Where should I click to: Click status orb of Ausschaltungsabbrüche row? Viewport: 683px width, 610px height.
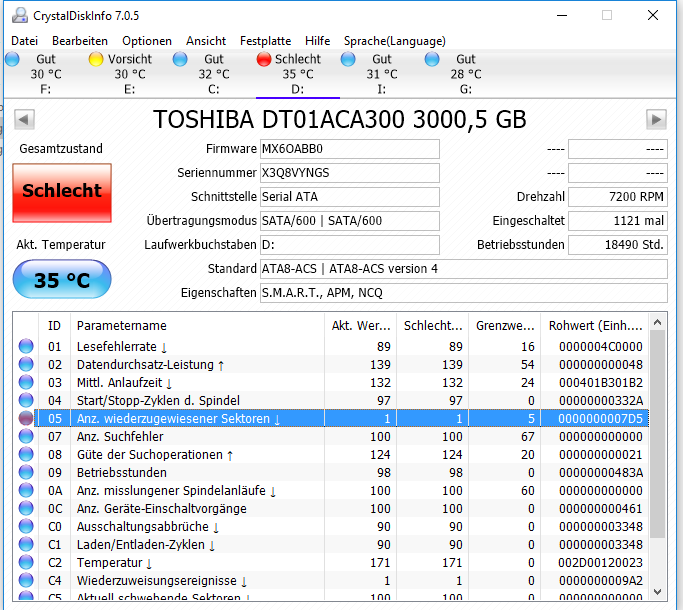(x=26, y=526)
